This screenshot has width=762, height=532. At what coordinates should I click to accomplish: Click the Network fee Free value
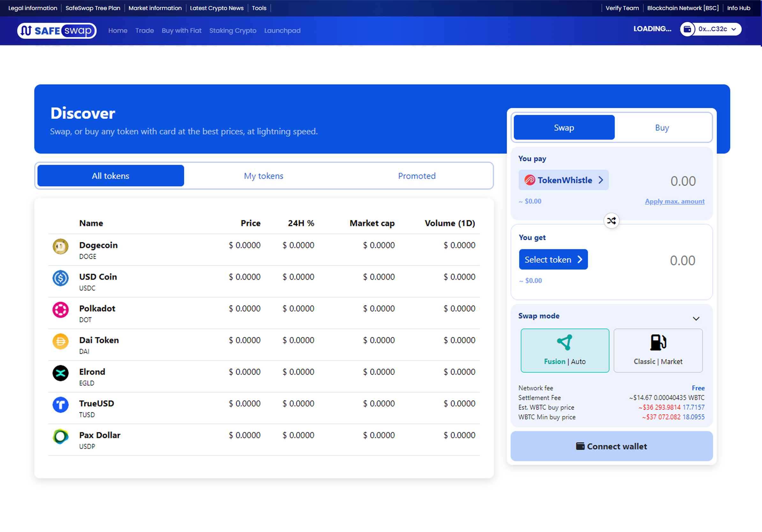[698, 388]
